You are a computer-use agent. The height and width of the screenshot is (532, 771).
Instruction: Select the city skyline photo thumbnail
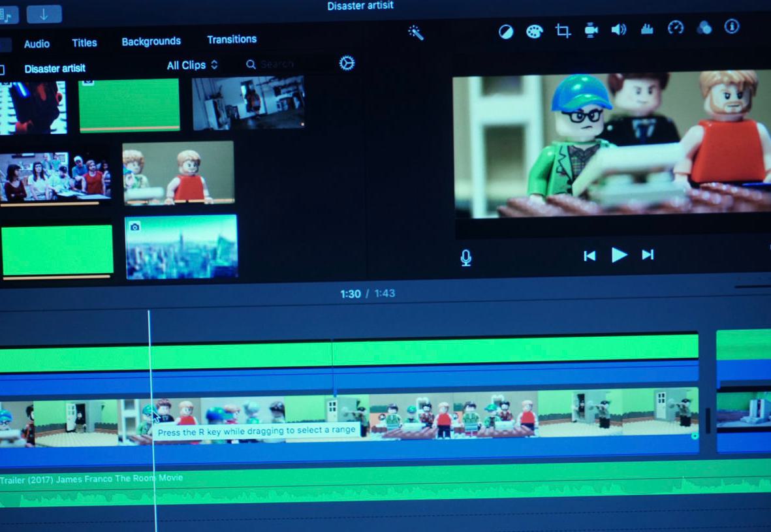[181, 247]
